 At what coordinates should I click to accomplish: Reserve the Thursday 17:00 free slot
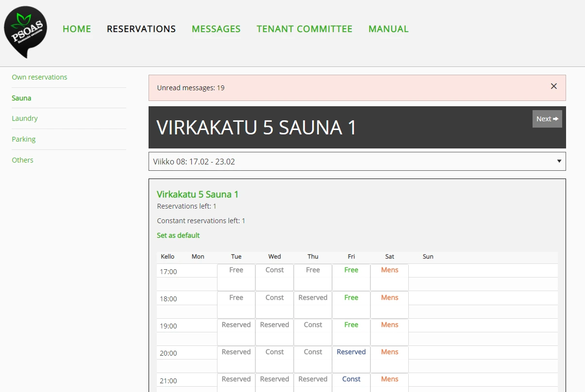(x=313, y=277)
